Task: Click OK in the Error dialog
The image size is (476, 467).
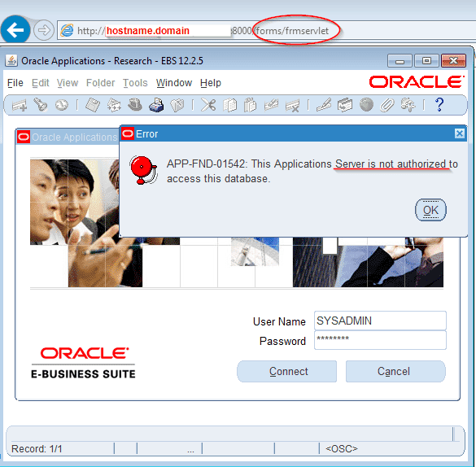Action: point(430,210)
